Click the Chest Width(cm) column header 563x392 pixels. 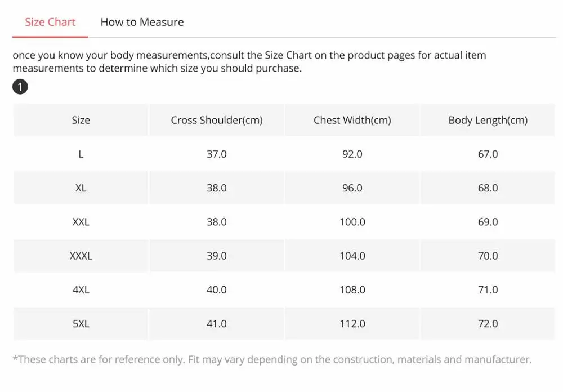pos(352,120)
